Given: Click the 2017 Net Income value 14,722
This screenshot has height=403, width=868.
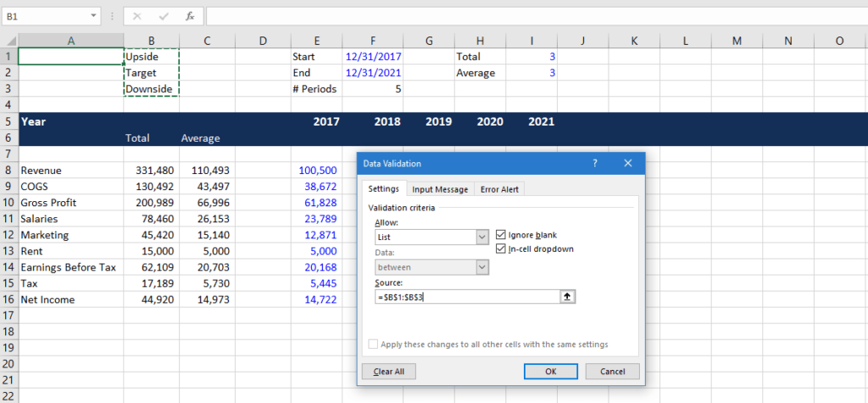Looking at the screenshot, I should tap(317, 299).
